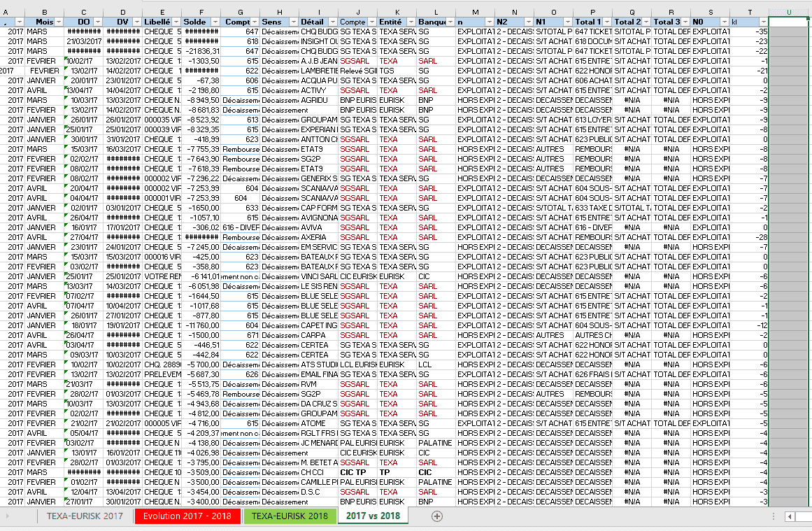
Task: Click the cell containing EM SERVIC
Action: pyautogui.click(x=318, y=247)
